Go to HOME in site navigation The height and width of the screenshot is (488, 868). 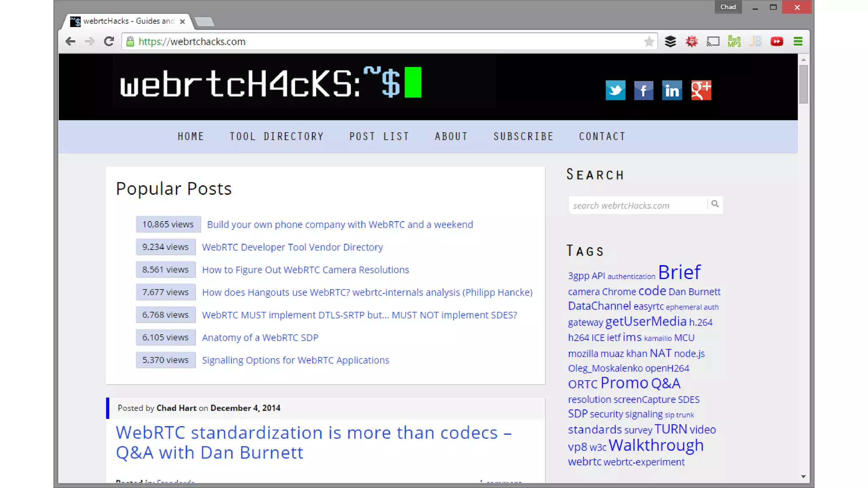pyautogui.click(x=191, y=136)
